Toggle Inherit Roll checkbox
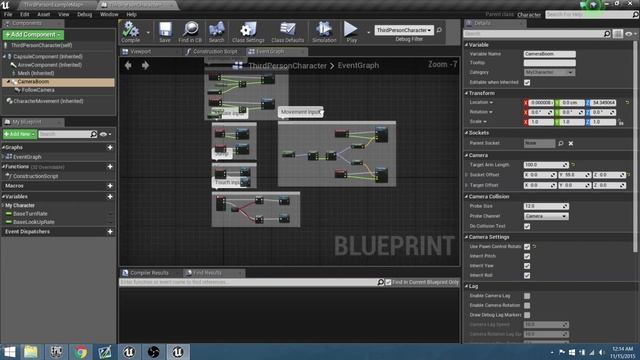The width and height of the screenshot is (640, 360). (x=527, y=276)
